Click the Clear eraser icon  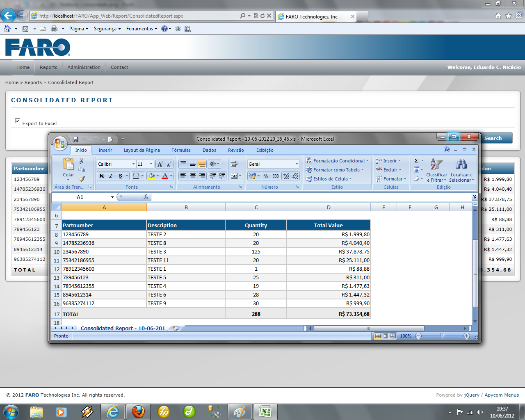[x=417, y=179]
